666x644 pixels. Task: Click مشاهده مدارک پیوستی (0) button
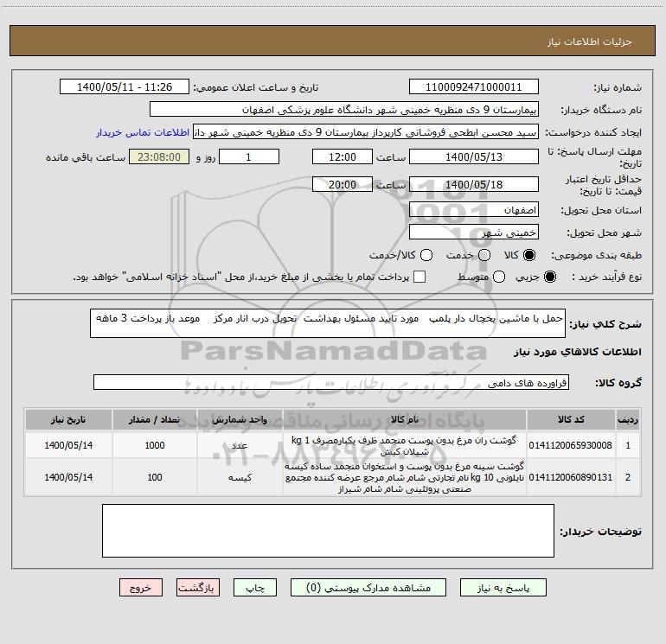click(x=368, y=588)
